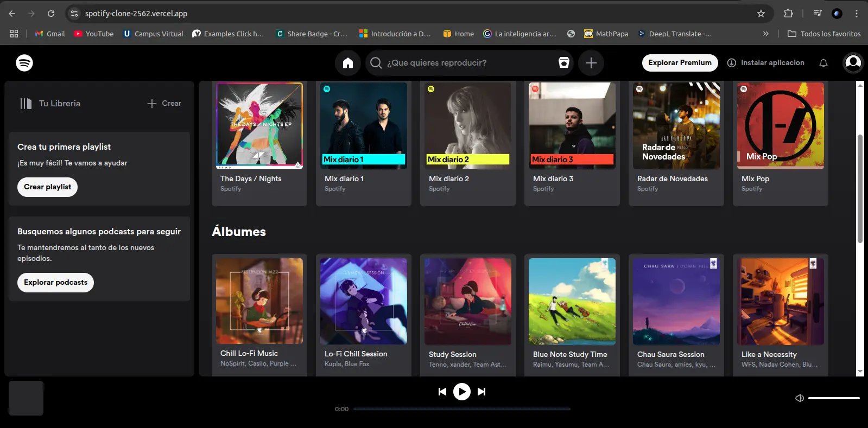Seek on the track progress bar
The height and width of the screenshot is (428, 868).
point(462,409)
